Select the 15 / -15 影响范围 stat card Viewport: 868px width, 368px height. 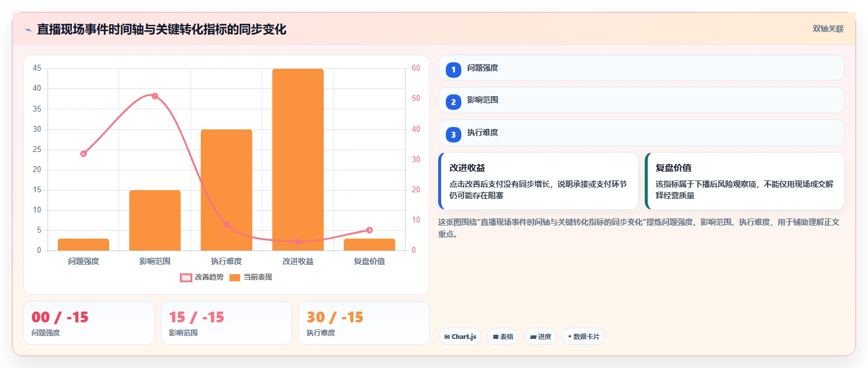point(226,323)
